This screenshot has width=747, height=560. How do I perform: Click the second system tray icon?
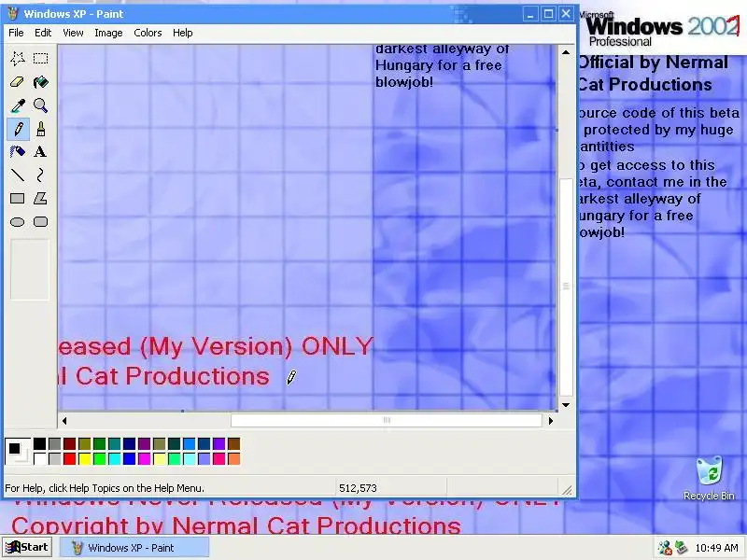[x=682, y=548]
